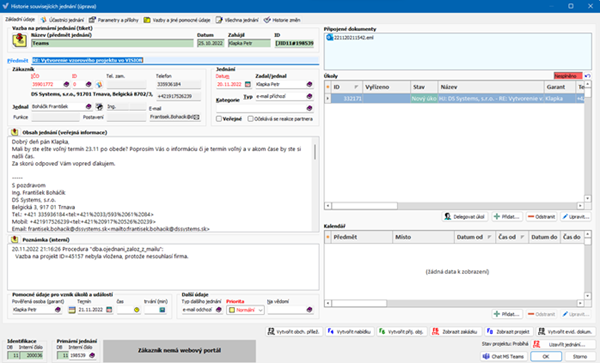This screenshot has width=600, height=363.
Task: Open lookup for Zadal/jednal Klapka Petr
Action: 309,84
